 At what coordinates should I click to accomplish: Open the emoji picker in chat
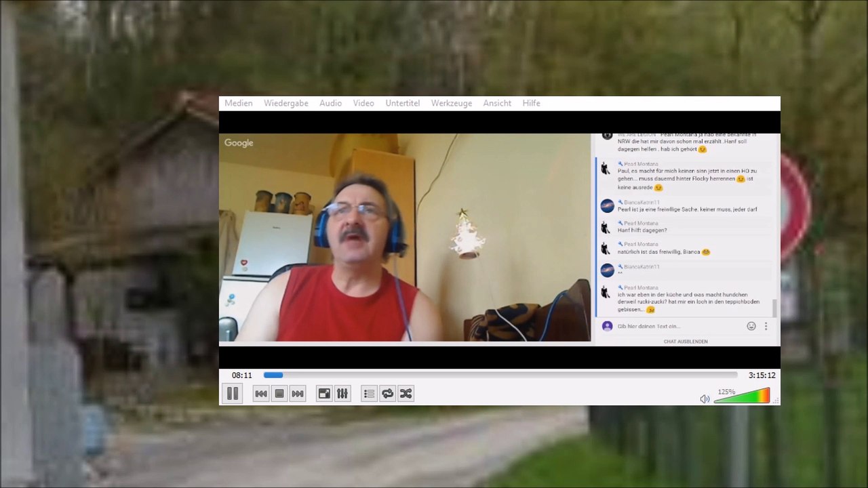(751, 326)
